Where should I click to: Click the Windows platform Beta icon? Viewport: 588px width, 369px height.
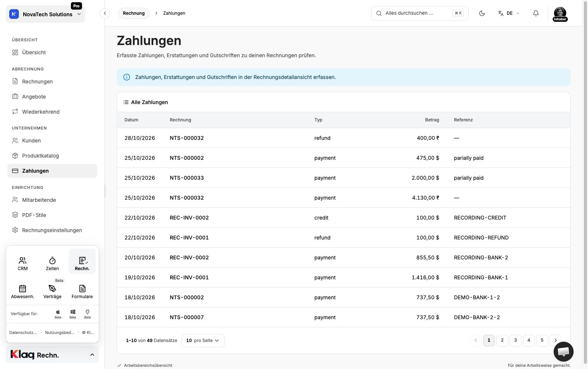(x=73, y=314)
